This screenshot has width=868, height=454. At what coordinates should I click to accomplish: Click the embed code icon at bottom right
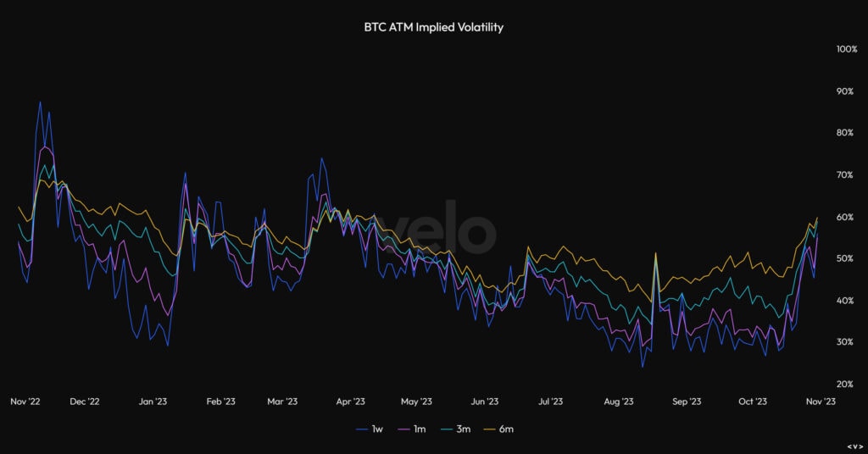(854, 447)
